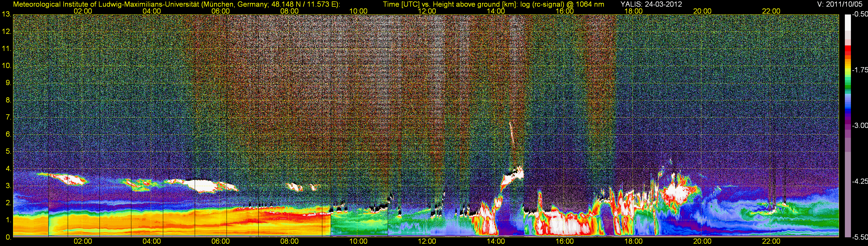Click the -3.00 color scale value
The width and height of the screenshot is (868, 246).
tap(860, 126)
